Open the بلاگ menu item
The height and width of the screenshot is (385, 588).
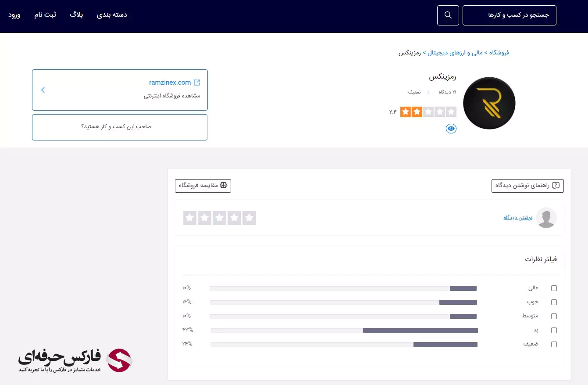click(76, 14)
